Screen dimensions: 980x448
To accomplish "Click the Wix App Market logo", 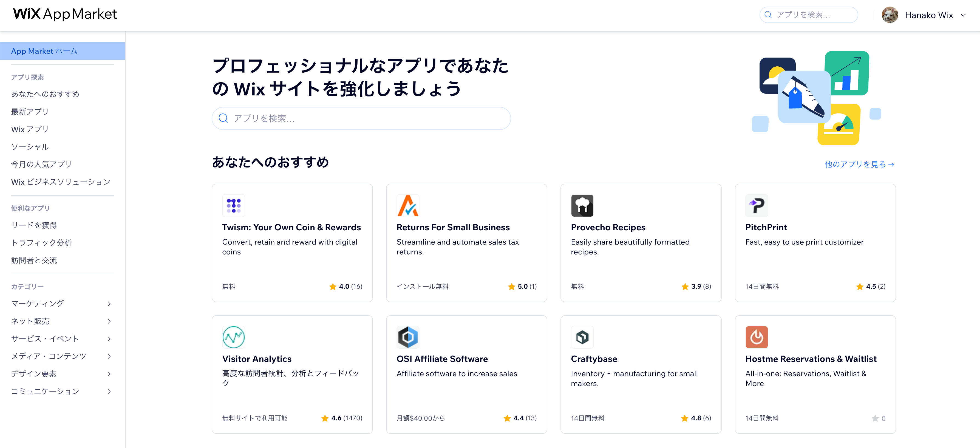I will tap(65, 14).
